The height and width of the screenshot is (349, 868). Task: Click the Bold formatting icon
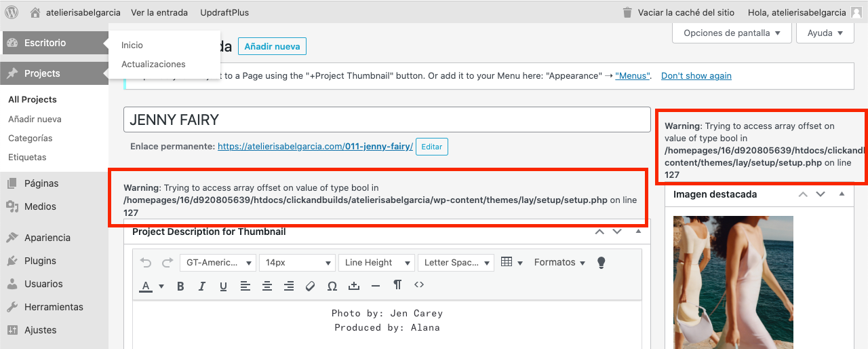click(180, 287)
